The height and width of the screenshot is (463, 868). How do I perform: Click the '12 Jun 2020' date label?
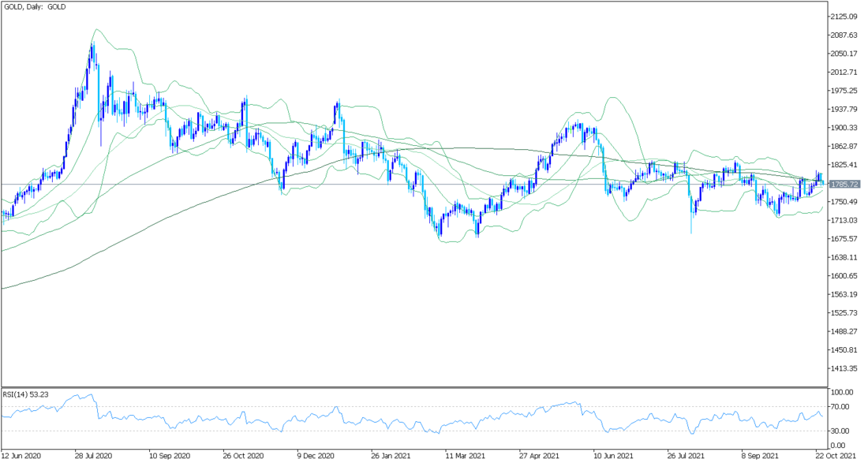click(21, 456)
